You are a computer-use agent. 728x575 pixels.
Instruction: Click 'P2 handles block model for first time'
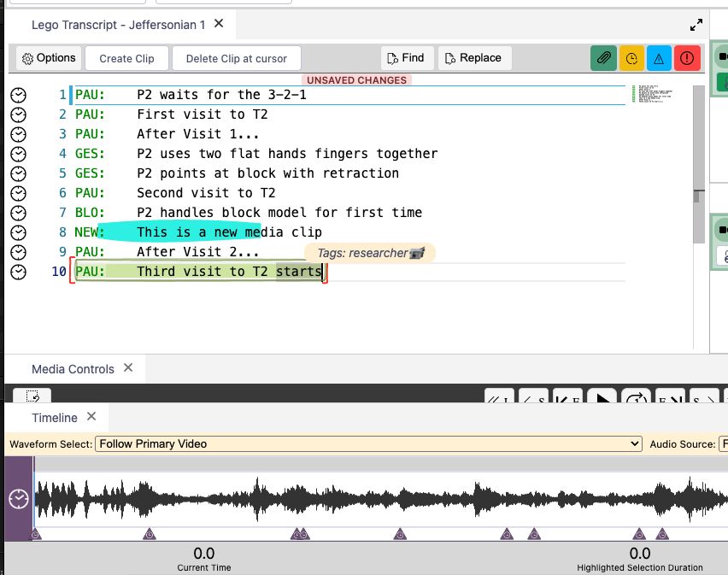coord(279,213)
